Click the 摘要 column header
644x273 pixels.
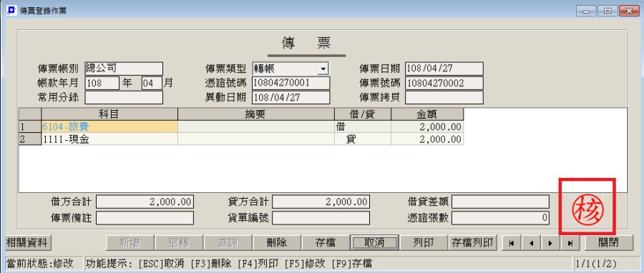(256, 114)
